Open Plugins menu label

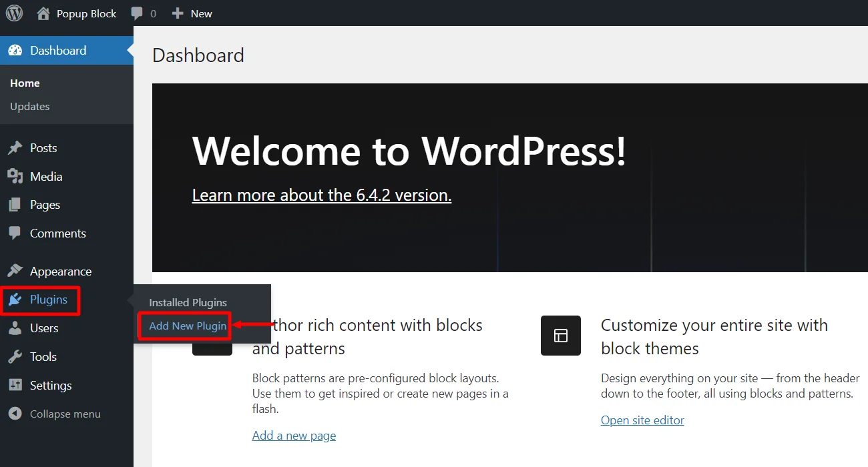click(49, 300)
